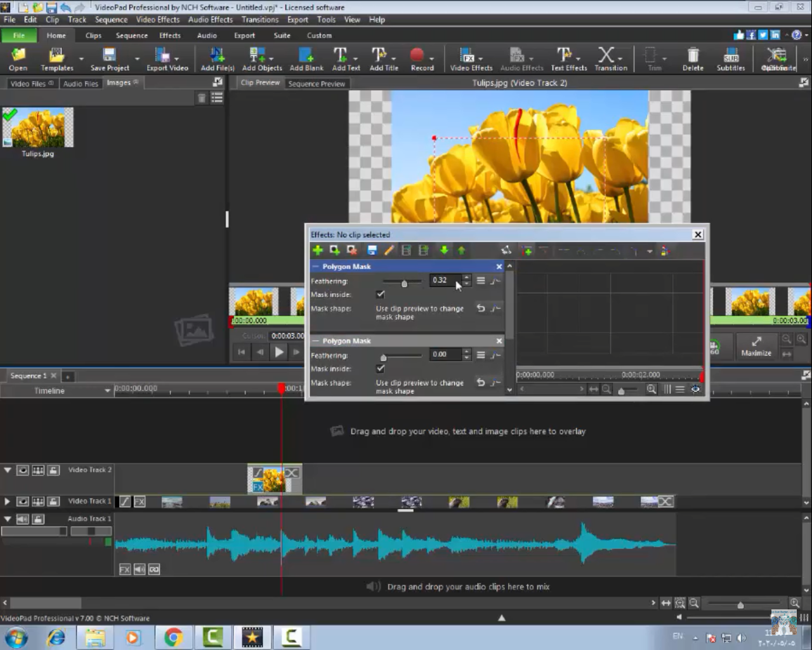
Task: Click the link icon under the audio waveform
Action: (x=154, y=569)
